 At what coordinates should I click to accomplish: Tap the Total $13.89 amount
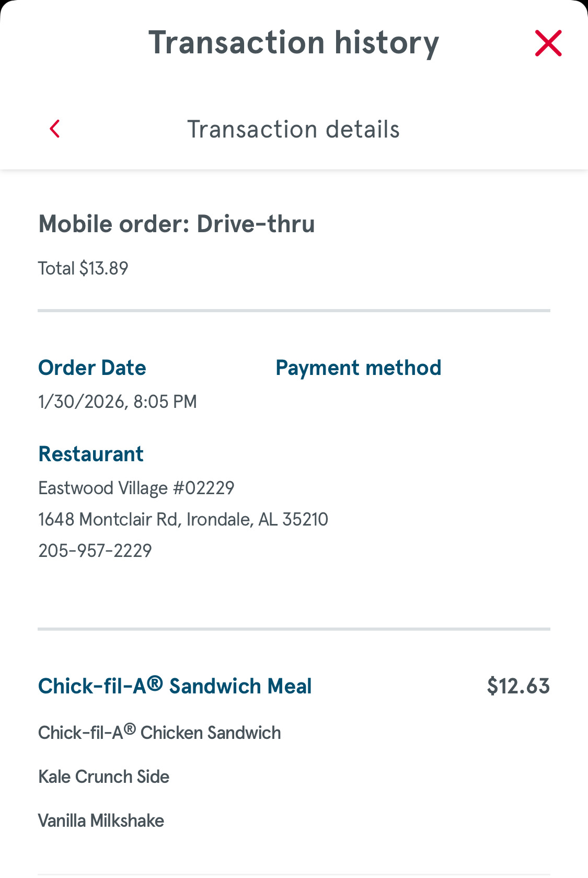[x=83, y=268]
